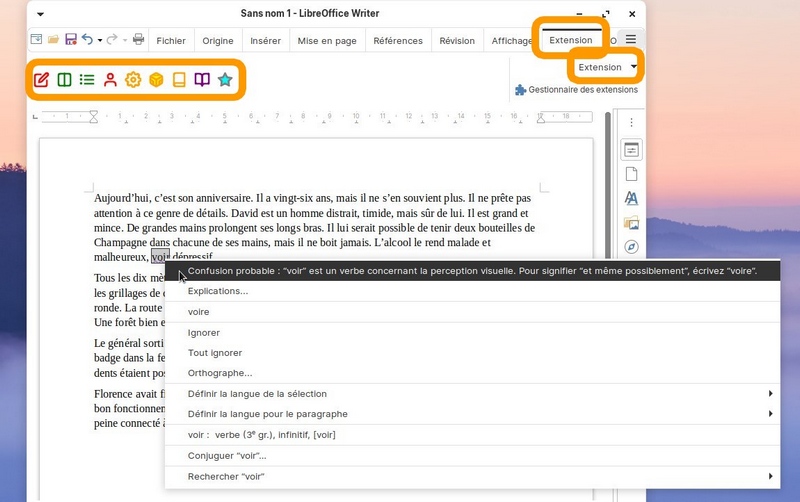Open the sidebar Navigator compass icon
The image size is (800, 502).
pos(631,246)
